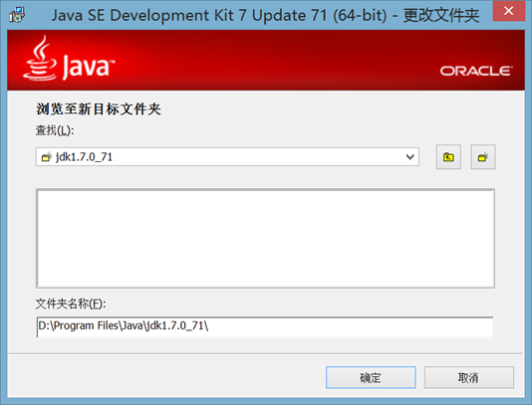Expand the 查找 folder dropdown arrow
This screenshot has height=405, width=532.
(409, 157)
